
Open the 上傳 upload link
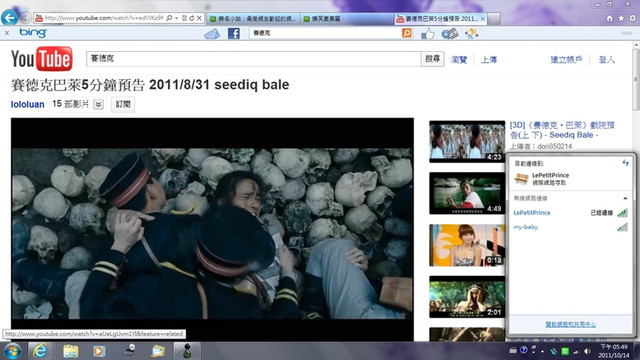(x=489, y=60)
